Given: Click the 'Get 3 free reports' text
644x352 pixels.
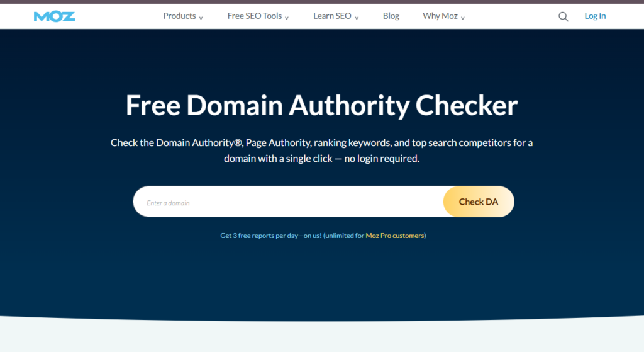Looking at the screenshot, I should [x=248, y=236].
